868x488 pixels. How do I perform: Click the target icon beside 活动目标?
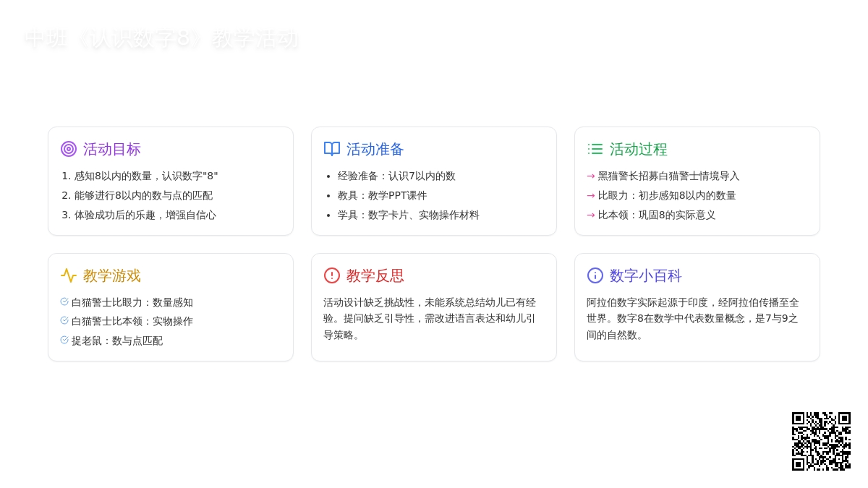(x=69, y=149)
